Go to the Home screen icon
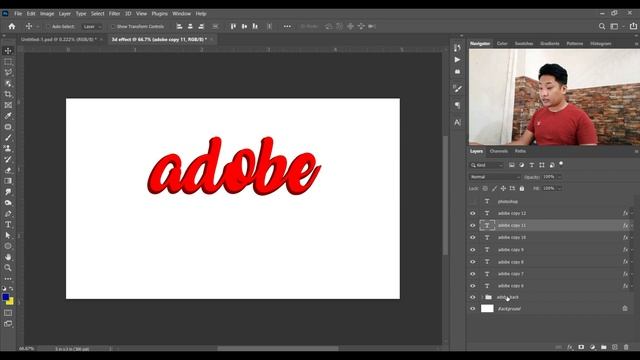Screen dimensions: 640x360 tap(12, 27)
